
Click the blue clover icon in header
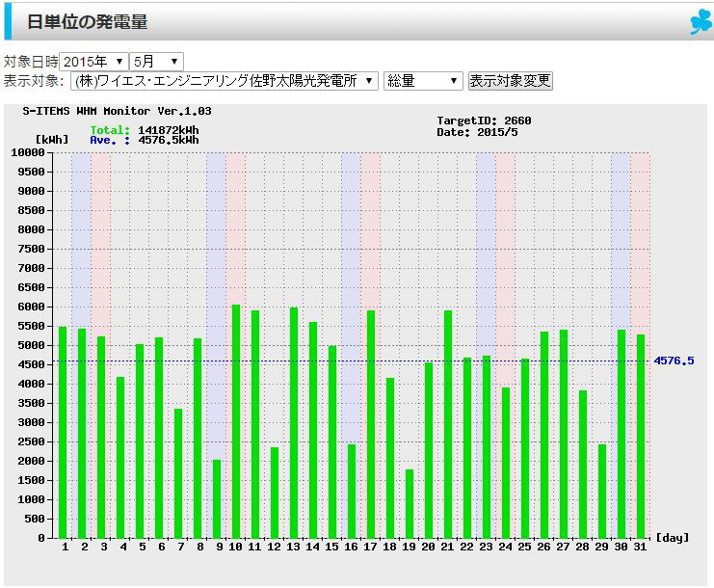[x=701, y=22]
